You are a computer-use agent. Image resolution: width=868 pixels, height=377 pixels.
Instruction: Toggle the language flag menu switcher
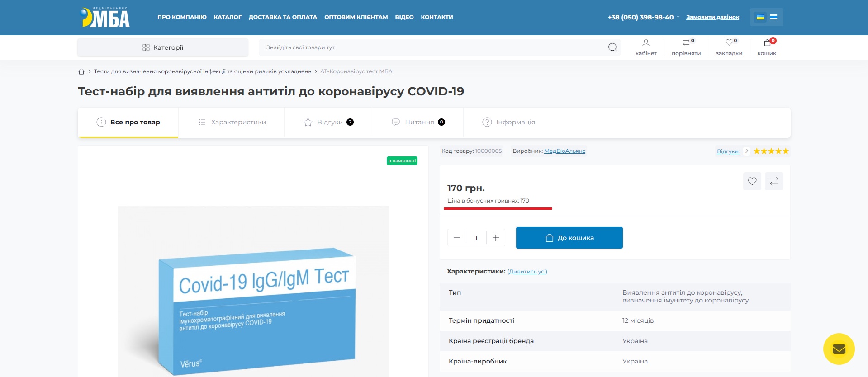766,17
